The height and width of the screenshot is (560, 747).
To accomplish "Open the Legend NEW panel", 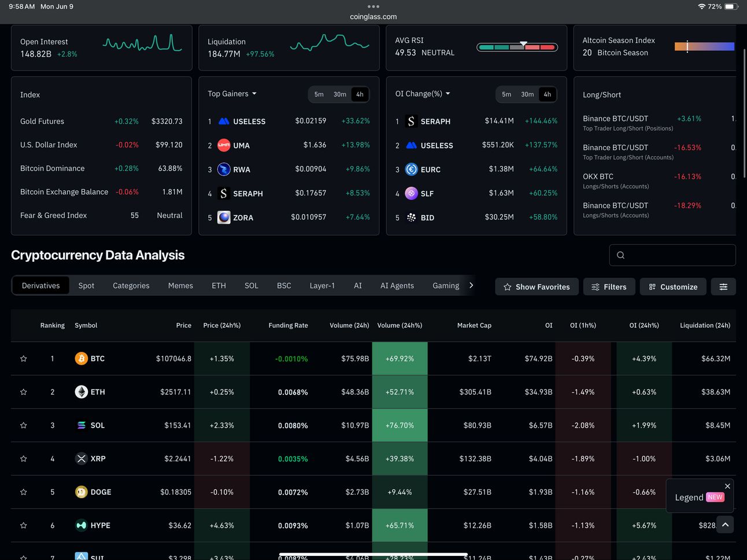I will 699,497.
